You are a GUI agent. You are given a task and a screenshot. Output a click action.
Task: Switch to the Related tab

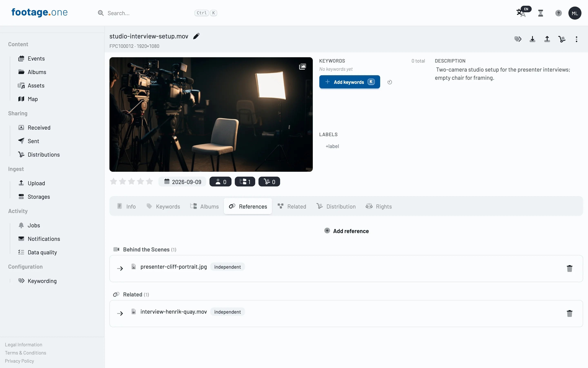click(x=292, y=206)
